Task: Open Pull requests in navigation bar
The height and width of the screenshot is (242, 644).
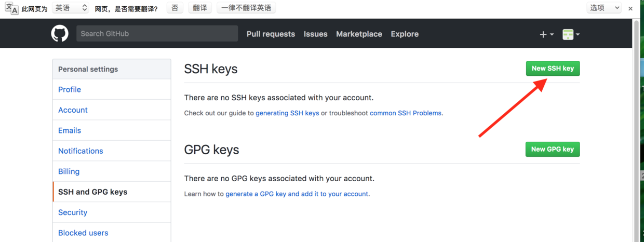Action: click(x=271, y=34)
